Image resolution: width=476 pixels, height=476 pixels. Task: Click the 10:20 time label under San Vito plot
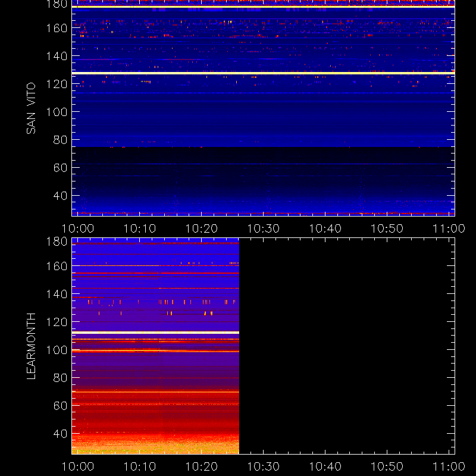(202, 228)
